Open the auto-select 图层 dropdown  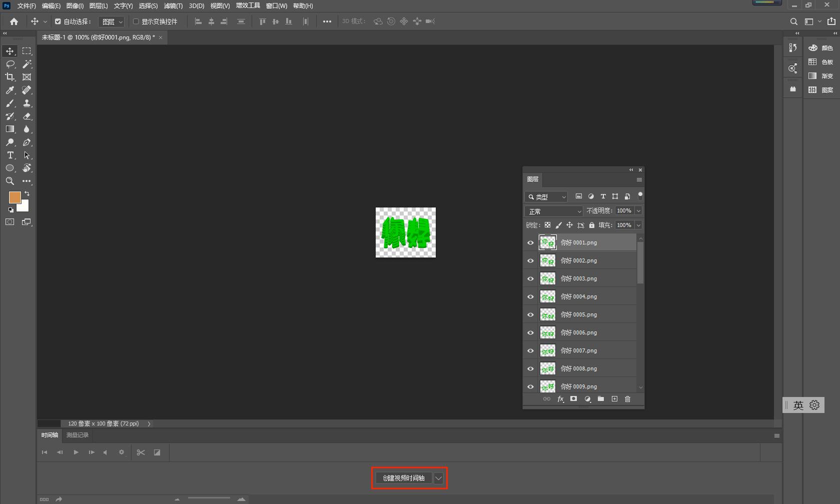[112, 21]
